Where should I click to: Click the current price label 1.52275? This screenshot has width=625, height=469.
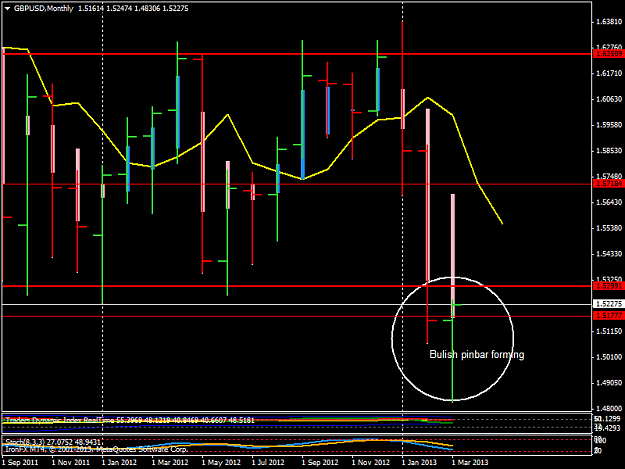(609, 304)
